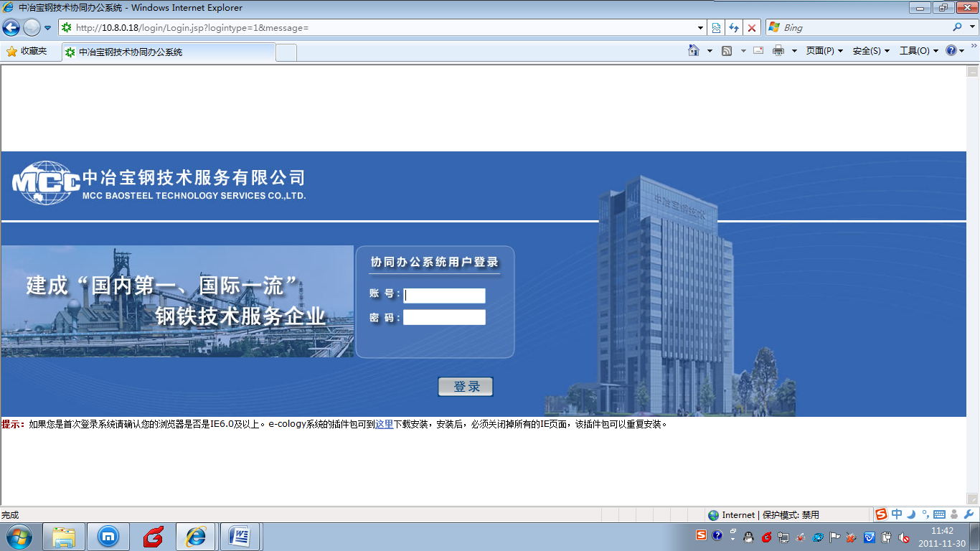Click the 登录 login button
The image size is (980, 551).
pyautogui.click(x=466, y=387)
